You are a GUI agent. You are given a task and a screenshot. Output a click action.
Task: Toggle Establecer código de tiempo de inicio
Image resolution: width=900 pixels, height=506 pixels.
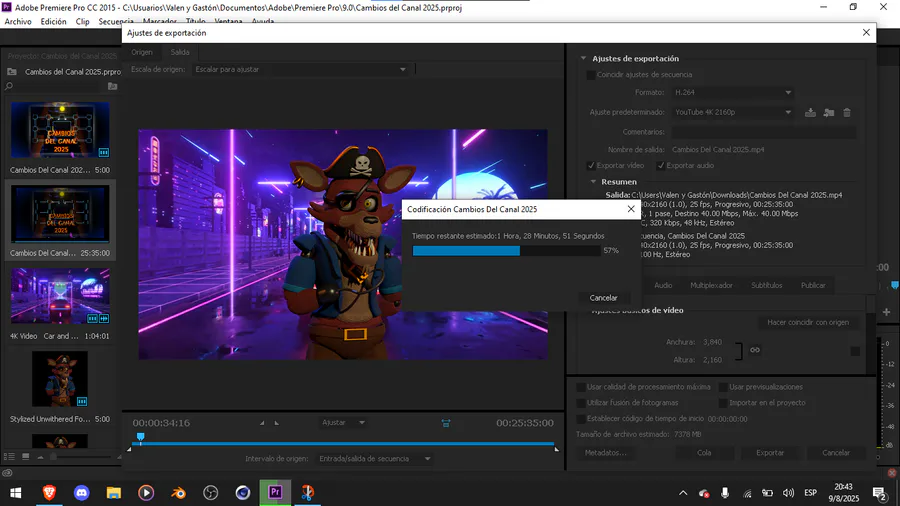(x=581, y=419)
